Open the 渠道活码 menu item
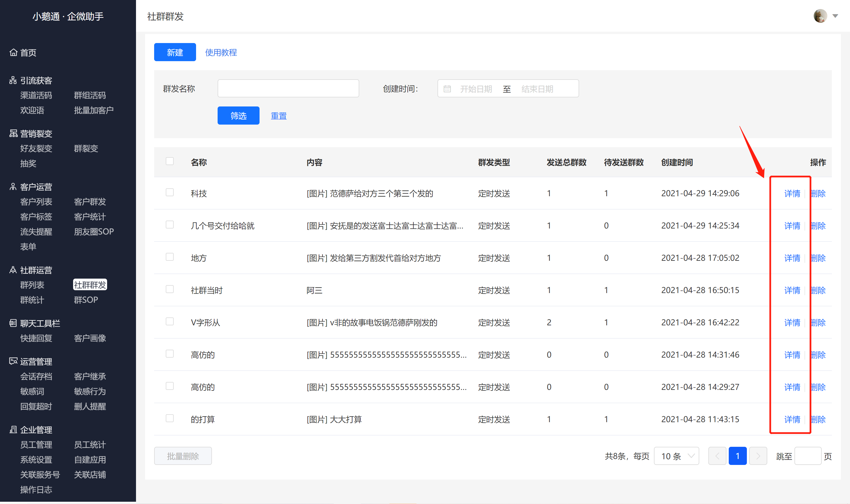The height and width of the screenshot is (504, 850). [x=36, y=95]
